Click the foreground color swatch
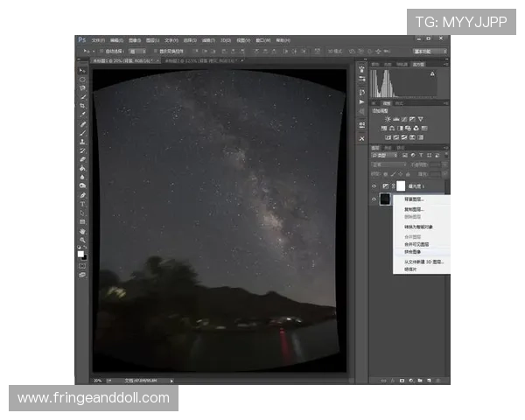The width and height of the screenshot is (525, 420). (x=81, y=254)
